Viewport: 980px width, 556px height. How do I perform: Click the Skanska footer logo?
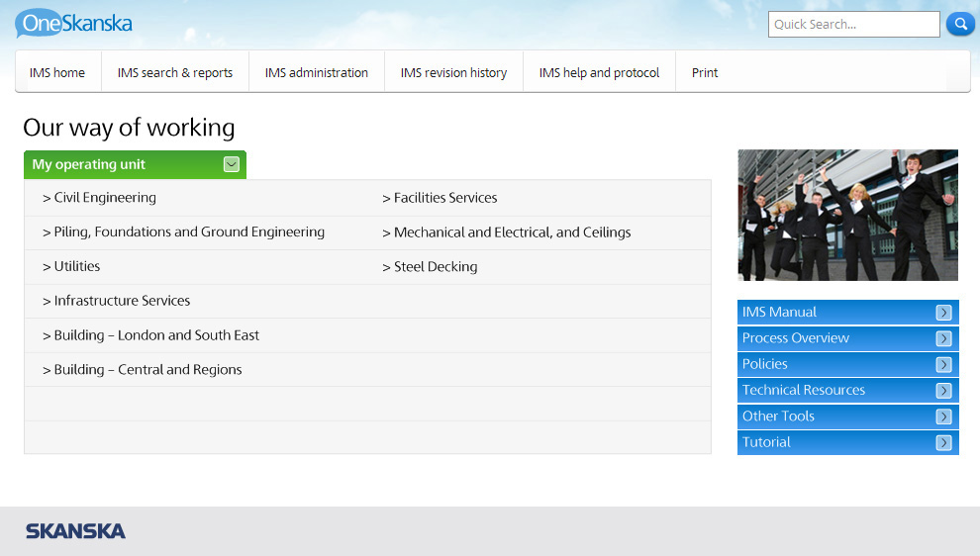tap(75, 531)
